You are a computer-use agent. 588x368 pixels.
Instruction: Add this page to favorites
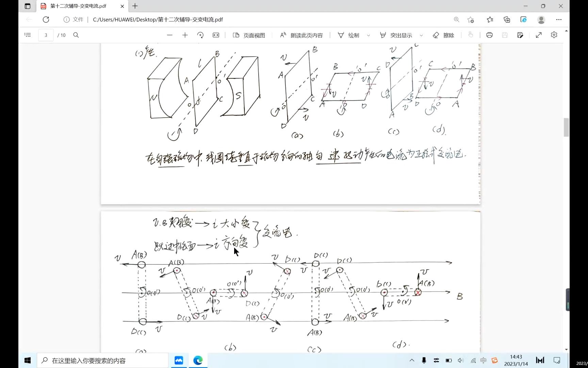471,20
